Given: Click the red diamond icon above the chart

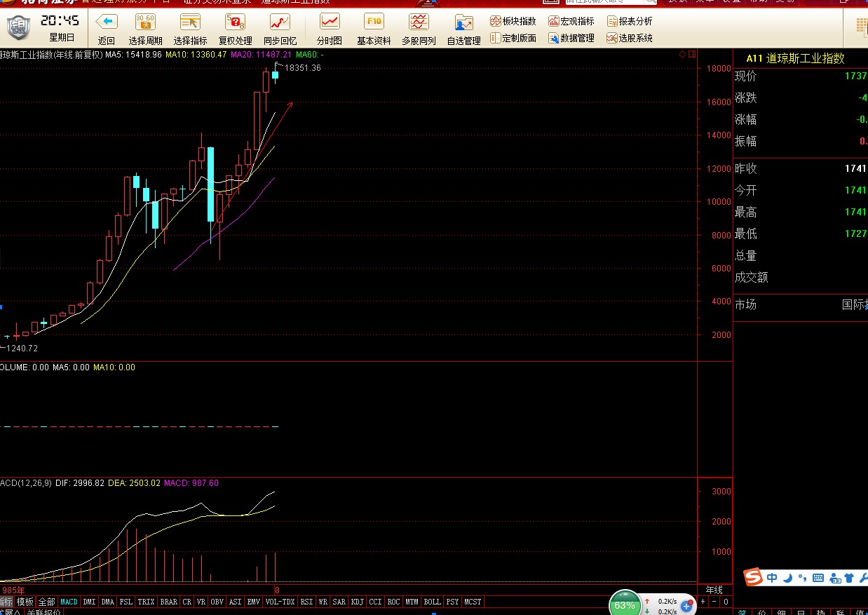Looking at the screenshot, I should coord(682,54).
